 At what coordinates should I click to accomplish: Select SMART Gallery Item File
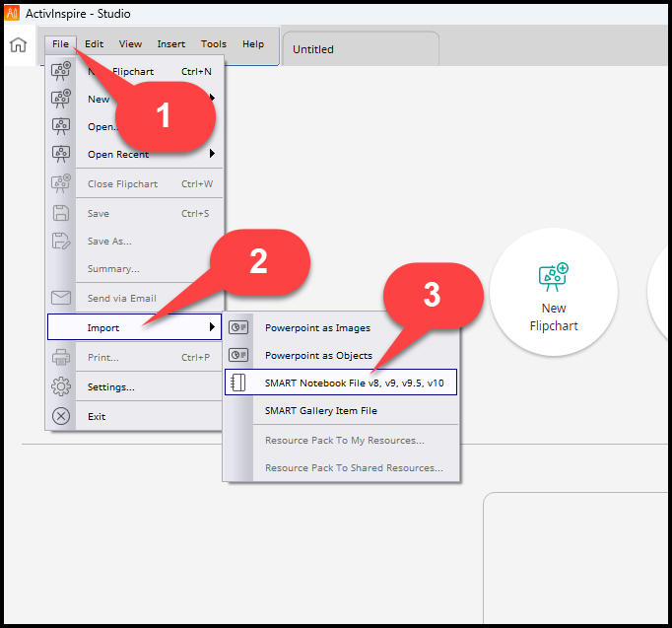click(341, 410)
